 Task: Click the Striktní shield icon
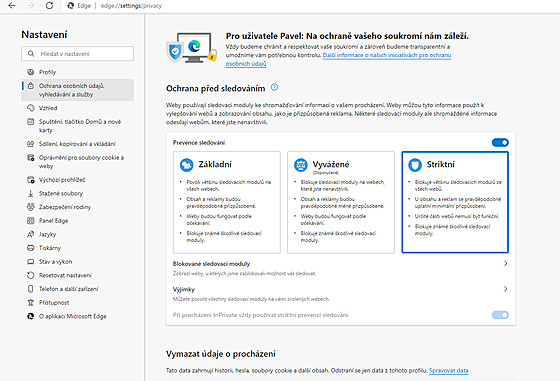pyautogui.click(x=415, y=165)
